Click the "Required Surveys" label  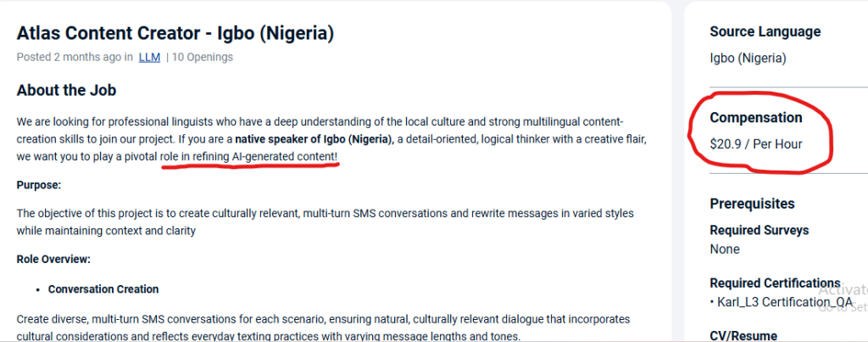[759, 230]
